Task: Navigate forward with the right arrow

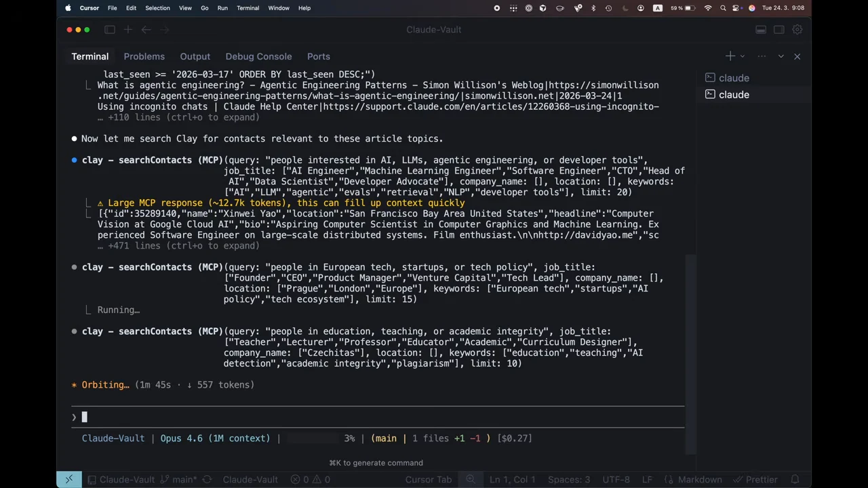Action: 164,30
